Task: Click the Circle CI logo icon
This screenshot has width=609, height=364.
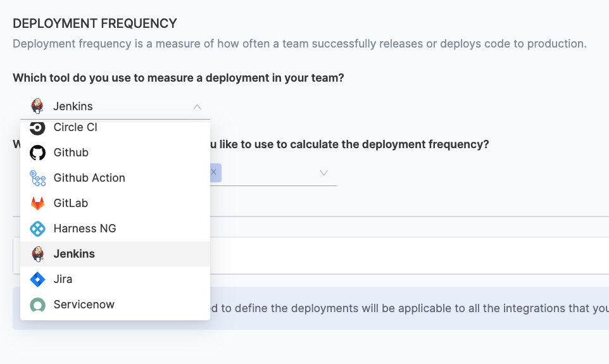Action: coord(38,128)
